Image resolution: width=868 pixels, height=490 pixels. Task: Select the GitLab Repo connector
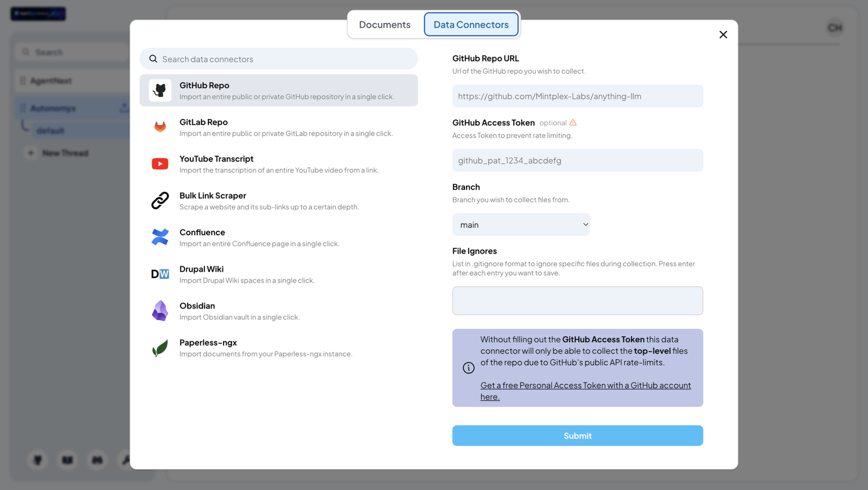tap(278, 127)
